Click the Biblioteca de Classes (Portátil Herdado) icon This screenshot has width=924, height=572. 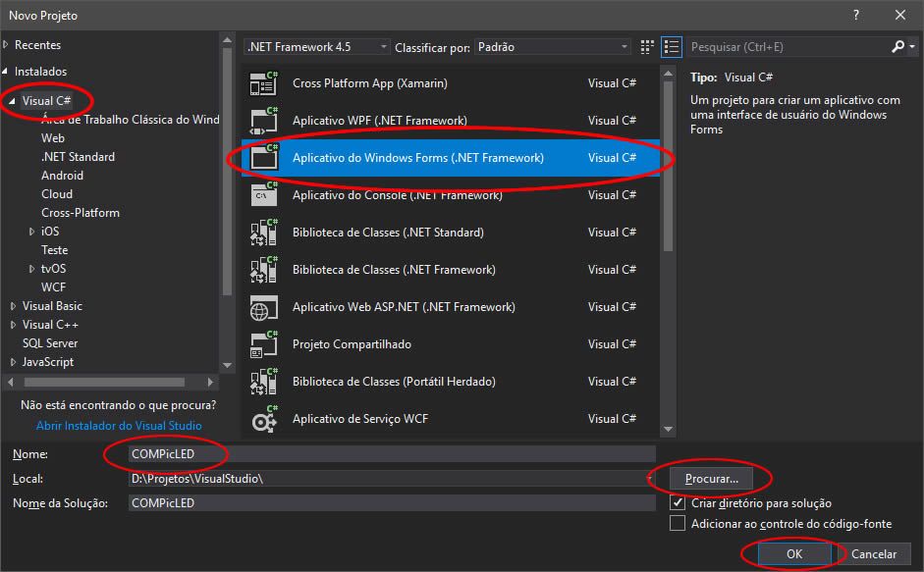coord(263,382)
